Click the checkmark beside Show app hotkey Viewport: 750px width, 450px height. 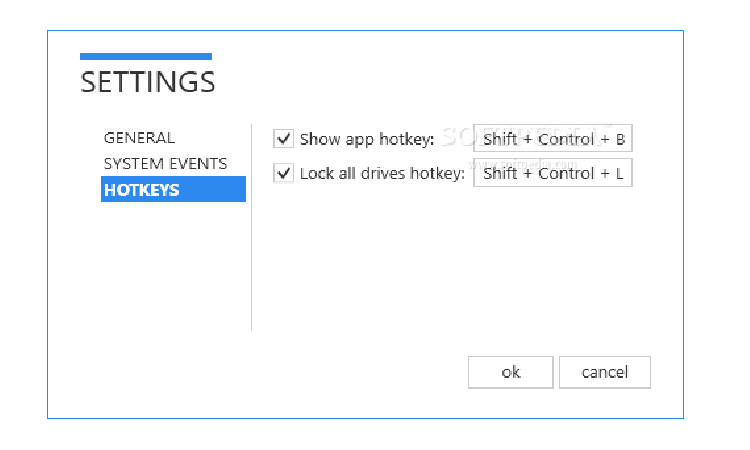pos(284,139)
